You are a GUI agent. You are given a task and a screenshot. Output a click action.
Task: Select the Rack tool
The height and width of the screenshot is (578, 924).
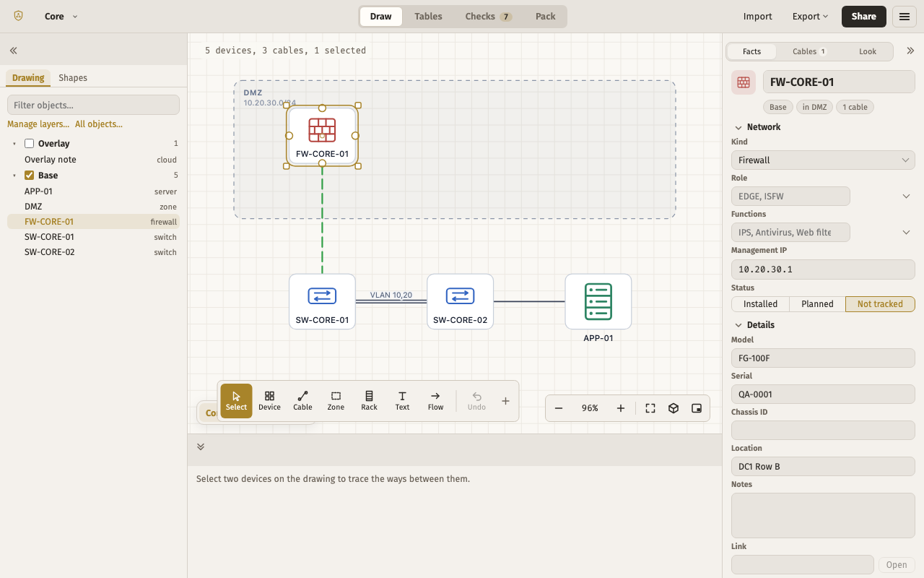point(369,401)
